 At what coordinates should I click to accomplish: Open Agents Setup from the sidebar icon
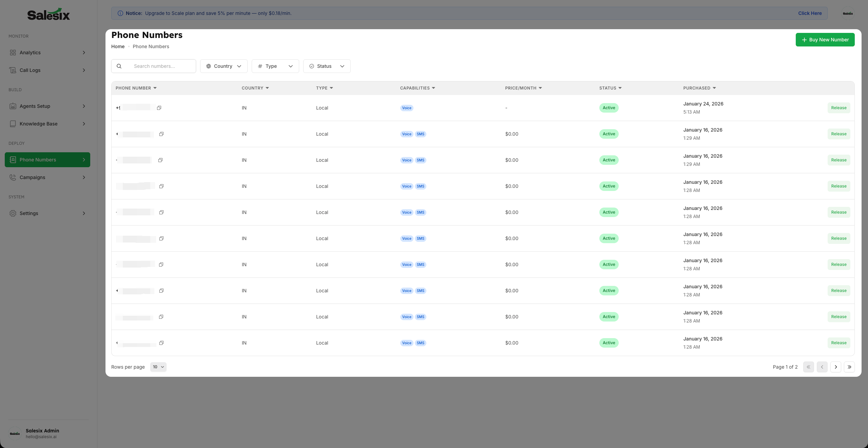pos(13,106)
